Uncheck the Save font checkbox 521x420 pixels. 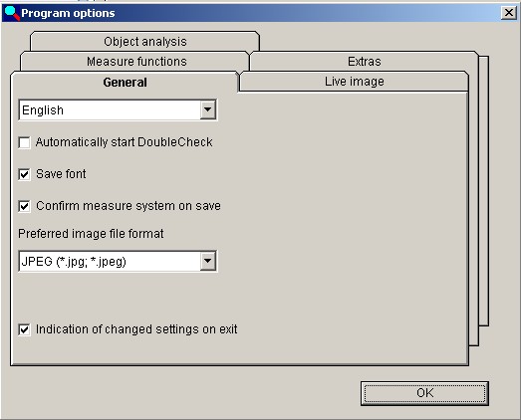coord(24,174)
